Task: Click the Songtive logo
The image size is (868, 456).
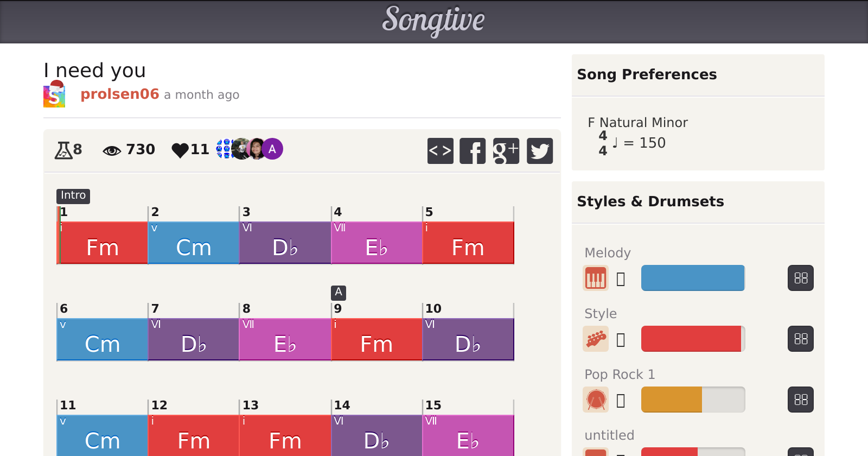Action: point(433,21)
